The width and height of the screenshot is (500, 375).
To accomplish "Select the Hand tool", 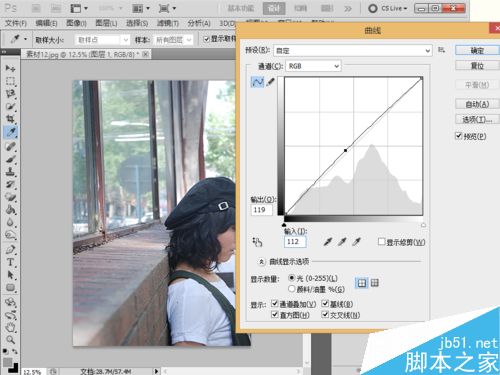I will pyautogui.click(x=11, y=328).
